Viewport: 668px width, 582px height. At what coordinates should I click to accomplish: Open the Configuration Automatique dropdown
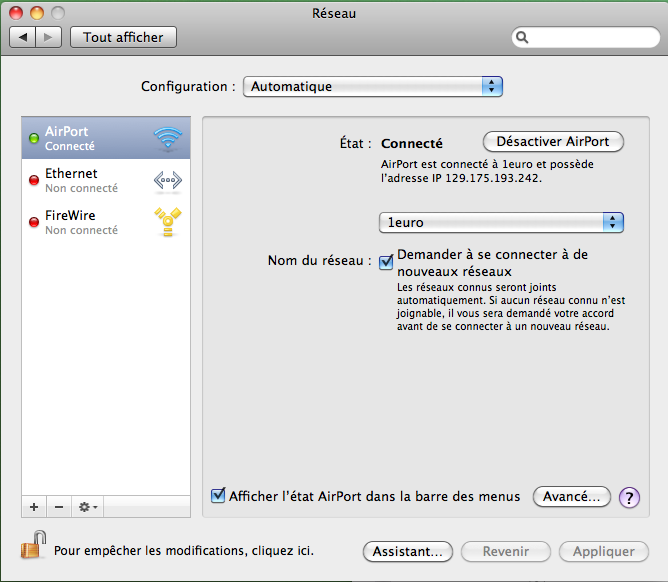[x=373, y=86]
